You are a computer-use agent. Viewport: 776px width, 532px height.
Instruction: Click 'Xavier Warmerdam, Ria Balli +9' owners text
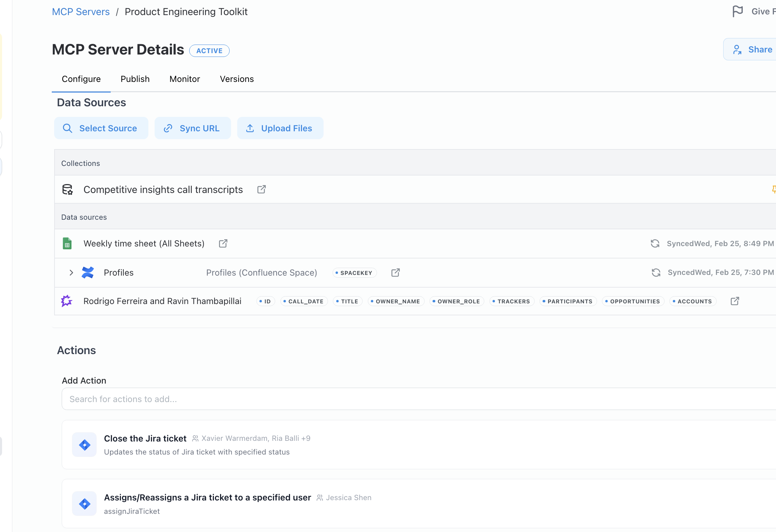coord(256,438)
